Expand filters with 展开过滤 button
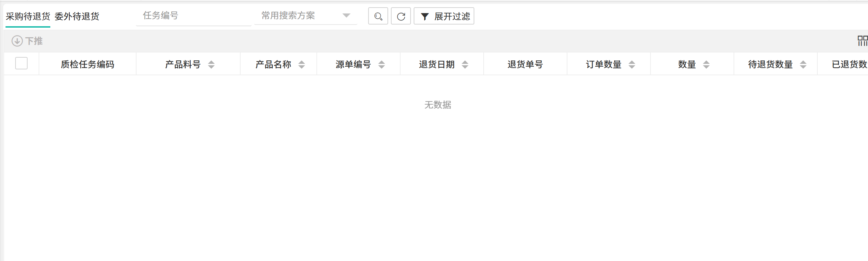The image size is (868, 261). tap(444, 16)
